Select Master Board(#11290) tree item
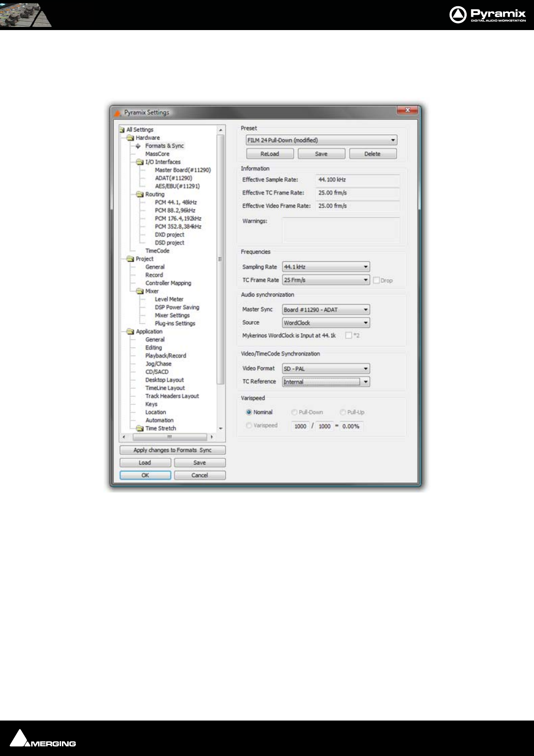534x756 pixels. (183, 170)
